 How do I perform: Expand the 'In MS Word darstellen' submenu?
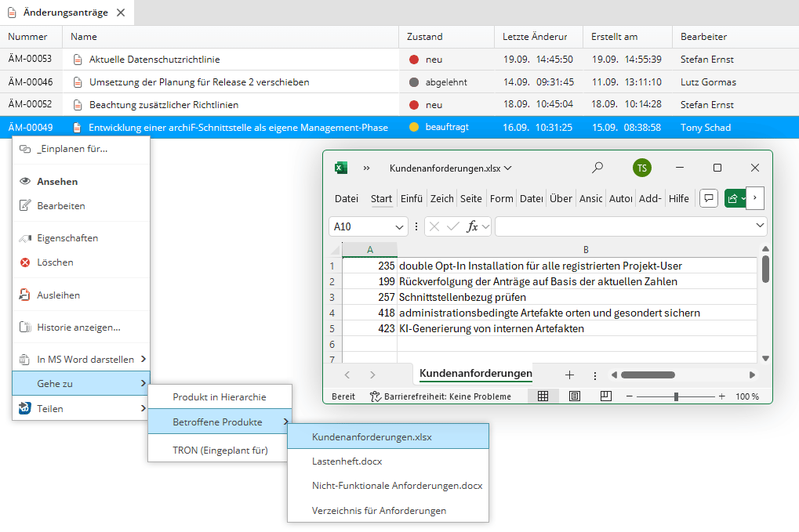pos(143,360)
